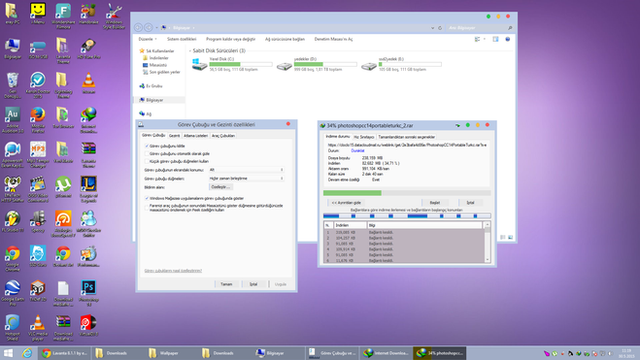Select Internet Download Manager desktop icon
The height and width of the screenshot is (360, 640).
click(89, 120)
